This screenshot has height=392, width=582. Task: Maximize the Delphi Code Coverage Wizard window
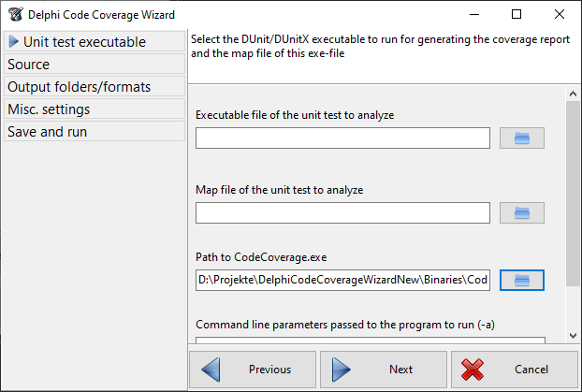point(517,14)
